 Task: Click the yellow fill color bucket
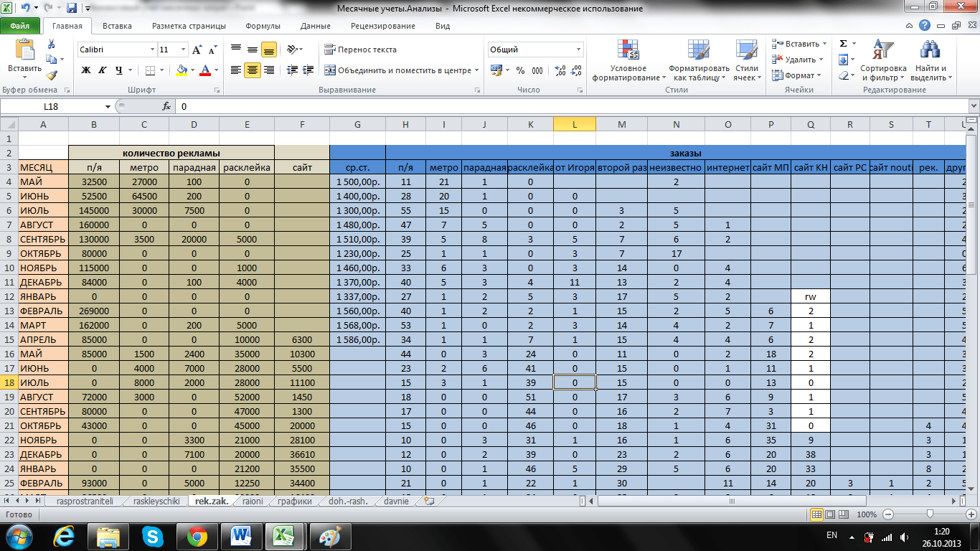click(182, 70)
